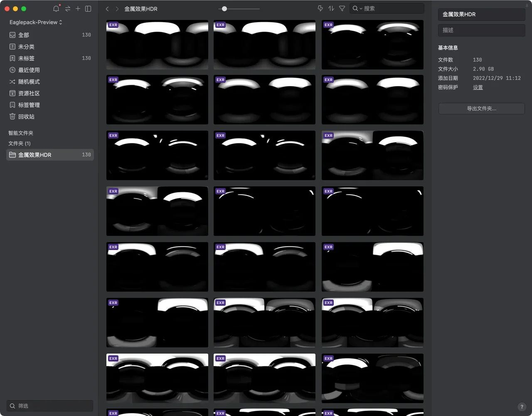
Task: Click the 描述 description field
Action: [x=482, y=30]
